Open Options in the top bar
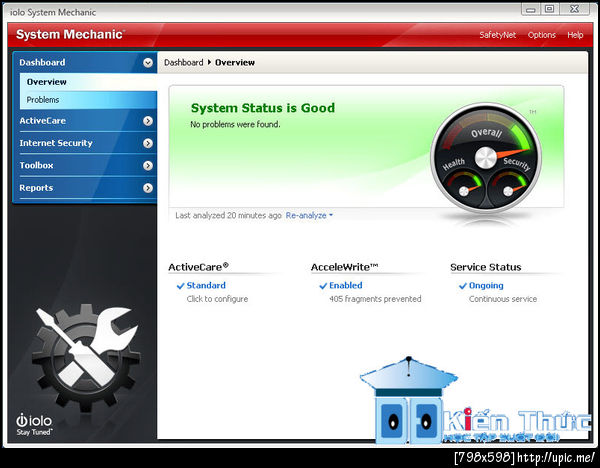600x468 pixels. coord(541,35)
